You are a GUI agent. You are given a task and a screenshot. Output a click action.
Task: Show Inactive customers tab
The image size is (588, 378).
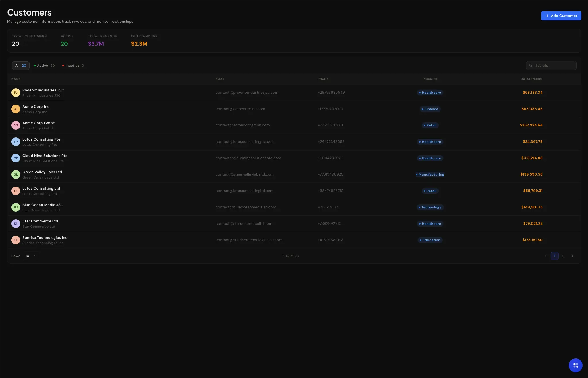[73, 66]
